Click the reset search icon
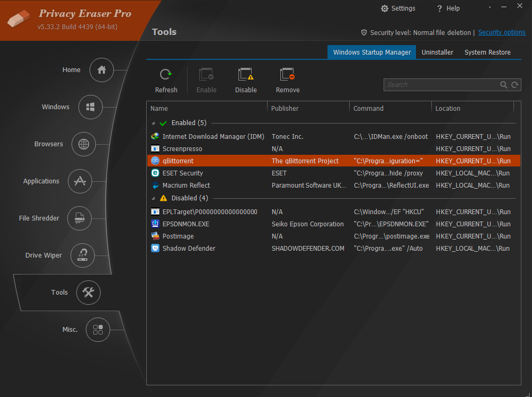The height and width of the screenshot is (397, 532). coord(515,85)
